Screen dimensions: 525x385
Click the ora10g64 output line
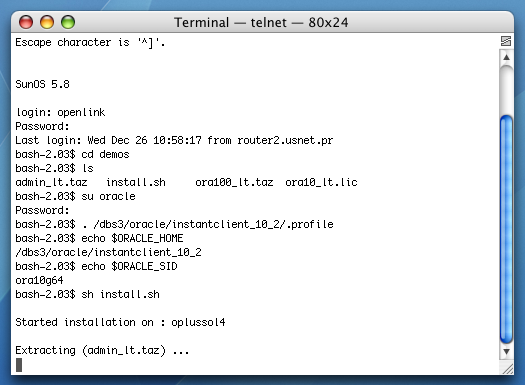(39, 281)
